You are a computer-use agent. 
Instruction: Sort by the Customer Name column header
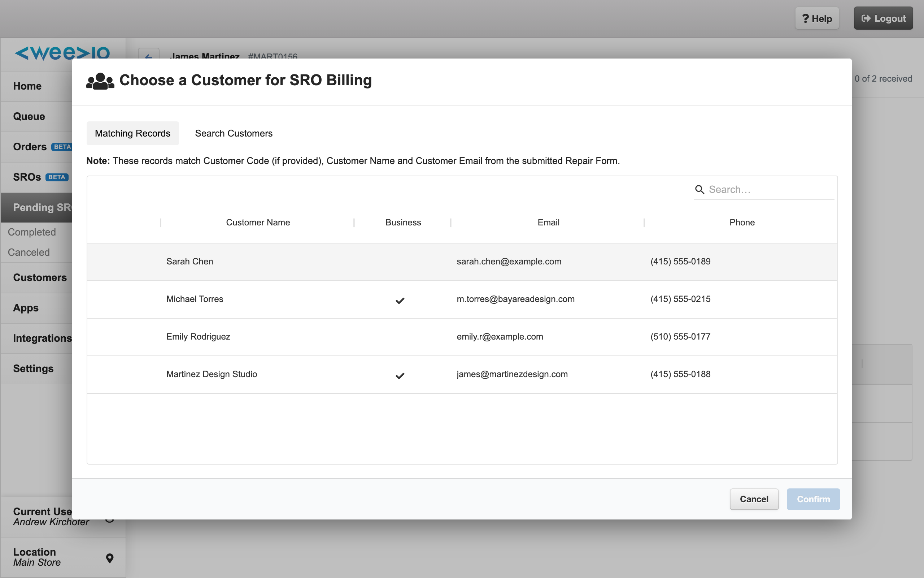click(x=258, y=223)
